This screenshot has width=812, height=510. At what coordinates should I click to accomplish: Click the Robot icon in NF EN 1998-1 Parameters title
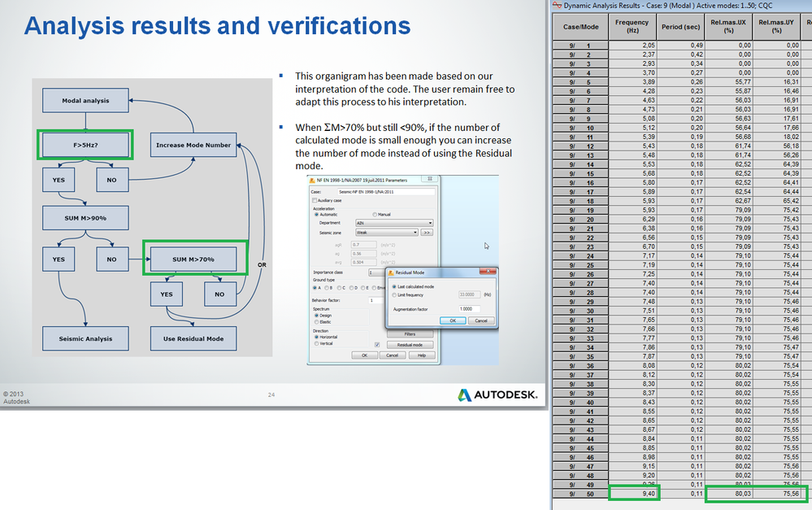[x=312, y=181]
